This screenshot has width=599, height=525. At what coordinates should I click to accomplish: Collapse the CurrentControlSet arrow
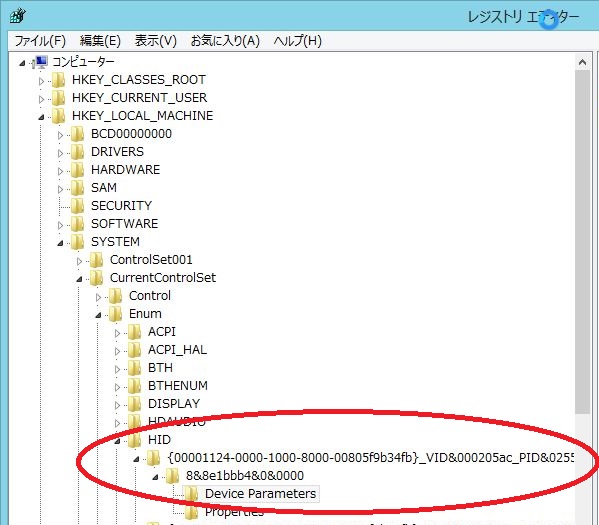tap(79, 279)
